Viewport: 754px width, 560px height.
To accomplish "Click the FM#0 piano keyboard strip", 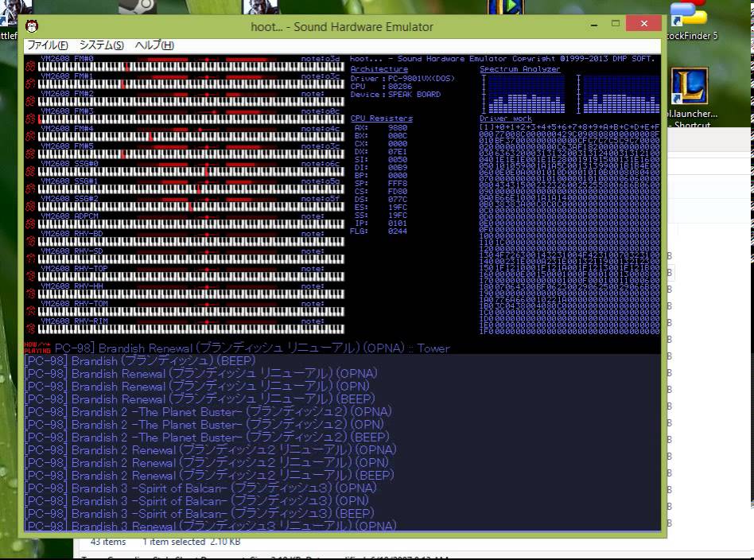I will pyautogui.click(x=192, y=67).
